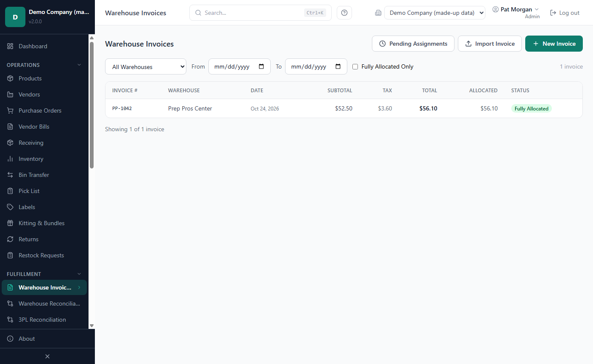Click the Bin Transfer arrows icon
This screenshot has width=593, height=364.
point(10,175)
